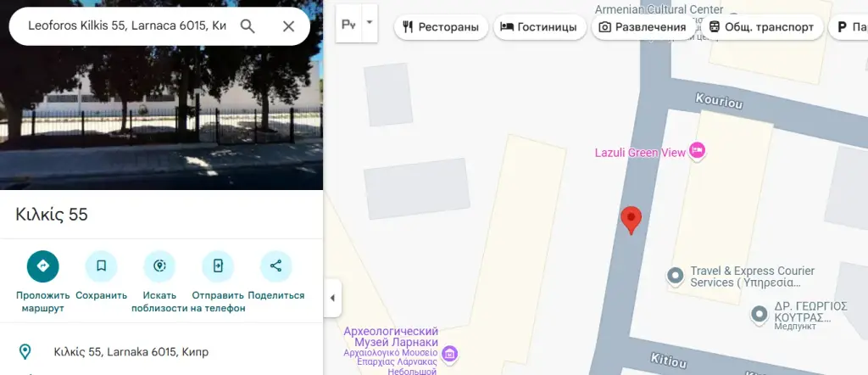
Task: Select the Гостиницы category chip
Action: pyautogui.click(x=540, y=27)
